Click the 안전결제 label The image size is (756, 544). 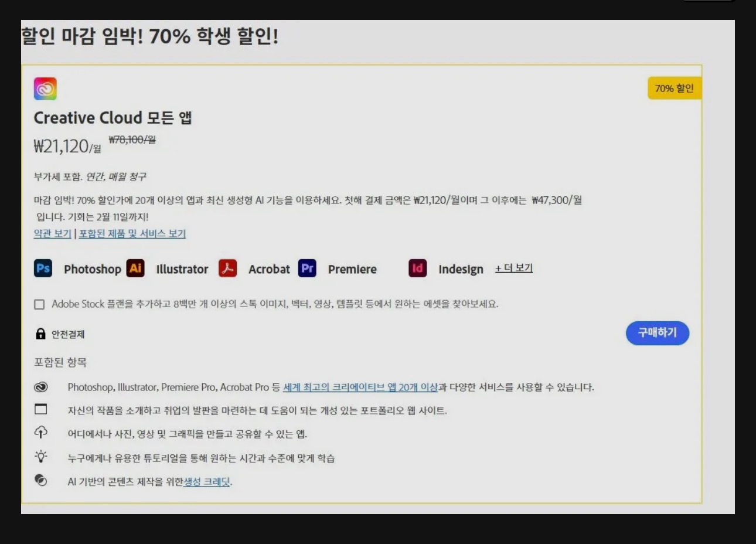[68, 334]
